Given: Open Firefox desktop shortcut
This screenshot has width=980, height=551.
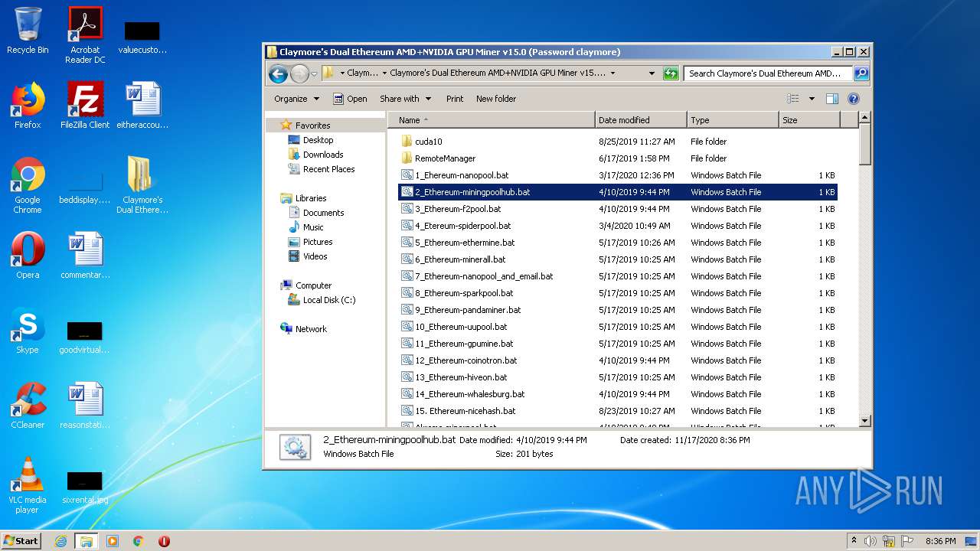Looking at the screenshot, I should click(28, 106).
